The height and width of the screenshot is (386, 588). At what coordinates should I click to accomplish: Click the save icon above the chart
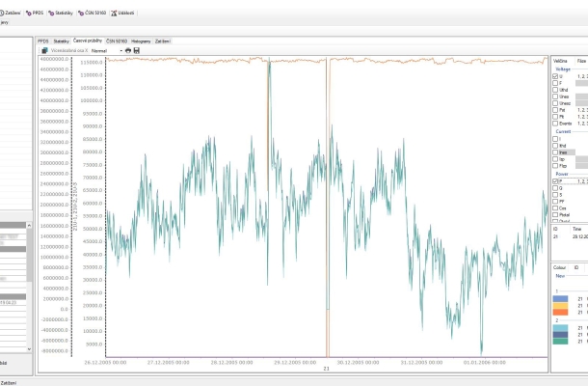point(136,50)
